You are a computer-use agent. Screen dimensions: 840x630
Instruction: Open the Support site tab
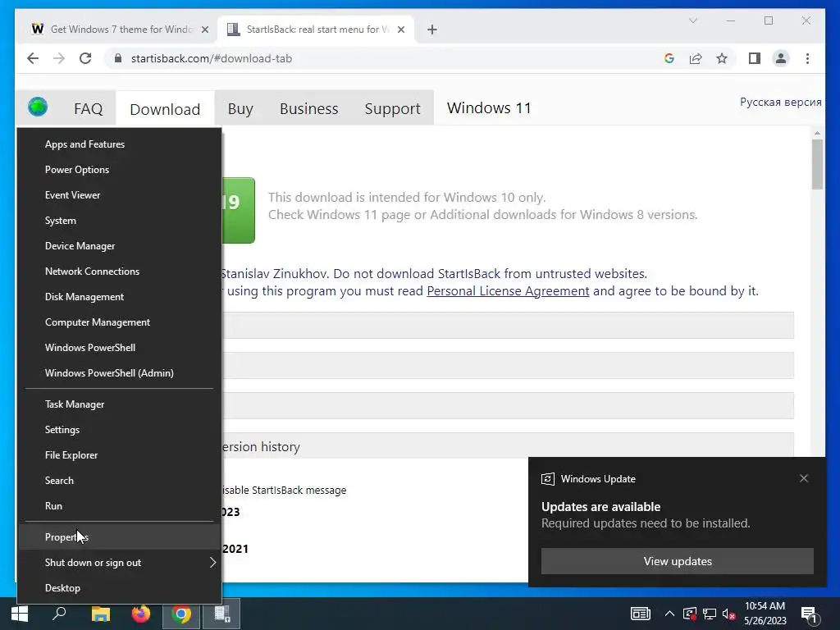tap(392, 109)
